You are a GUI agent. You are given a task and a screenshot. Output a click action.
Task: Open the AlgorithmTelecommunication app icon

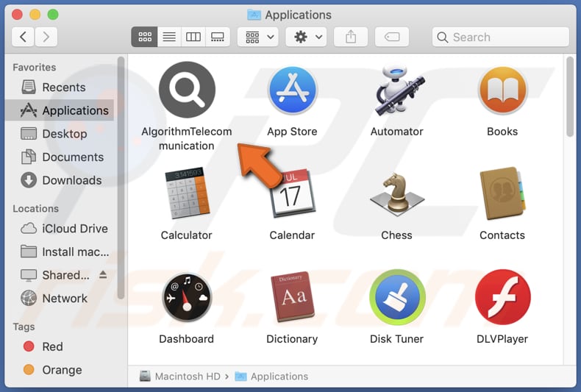pyautogui.click(x=187, y=90)
